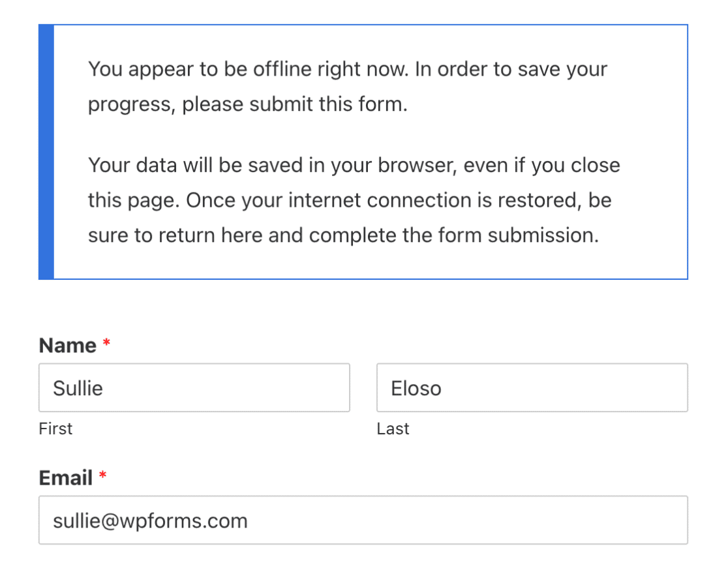
Task: Click the Last name input field
Action: (x=532, y=387)
